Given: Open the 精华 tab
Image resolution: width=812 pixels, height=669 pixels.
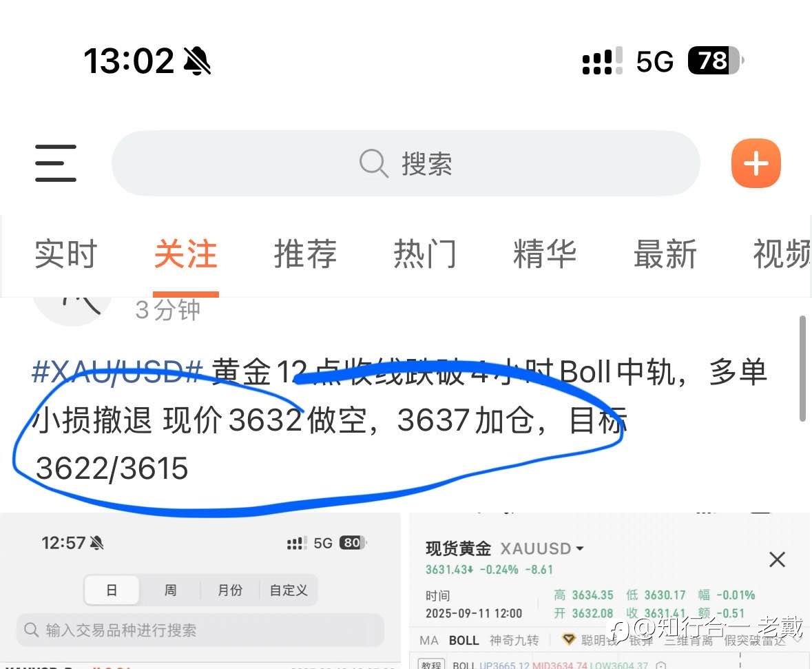Looking at the screenshot, I should point(545,254).
